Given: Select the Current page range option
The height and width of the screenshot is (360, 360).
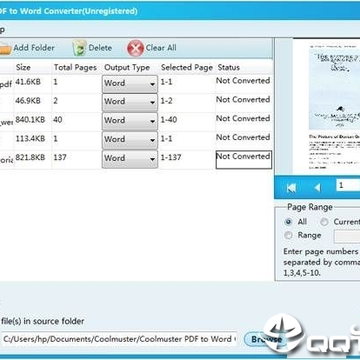Looking at the screenshot, I should 324,222.
